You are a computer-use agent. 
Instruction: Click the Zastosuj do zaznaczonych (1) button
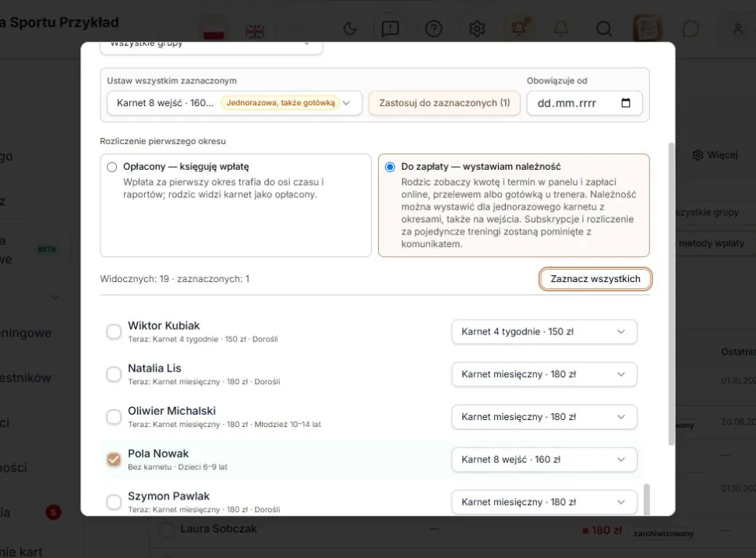pos(444,103)
